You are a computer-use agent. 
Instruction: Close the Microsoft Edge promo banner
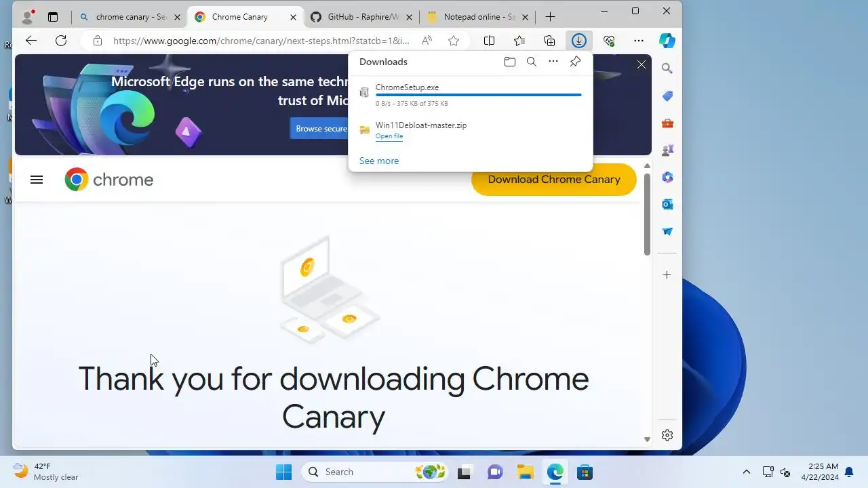[642, 64]
